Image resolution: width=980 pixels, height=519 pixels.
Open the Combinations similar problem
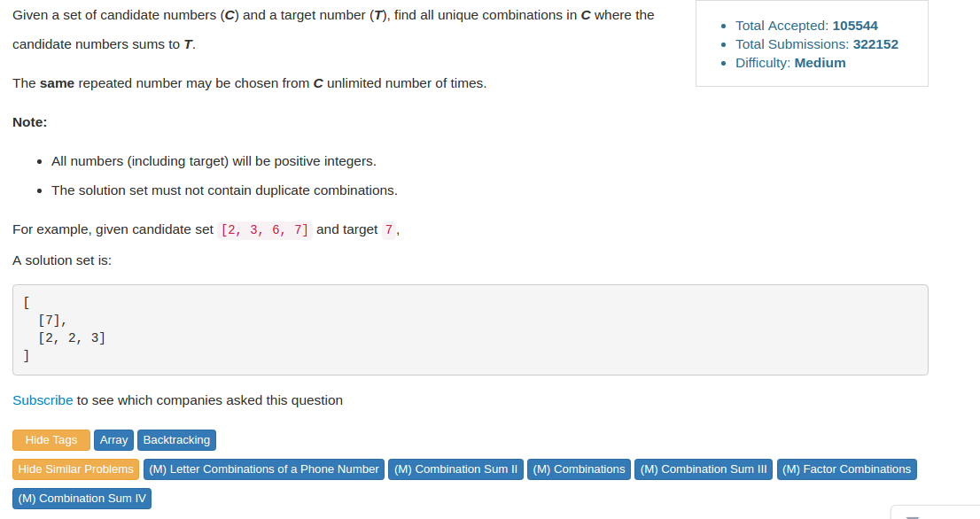coord(579,469)
